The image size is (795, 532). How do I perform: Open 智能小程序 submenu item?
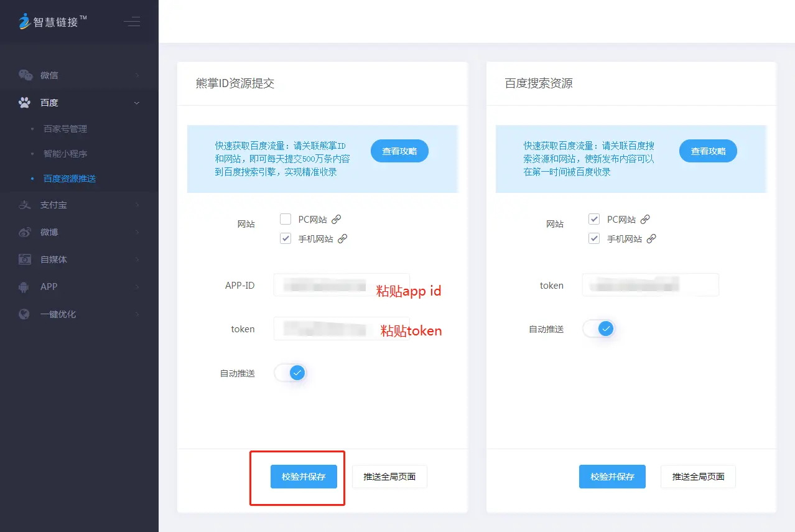click(x=65, y=154)
